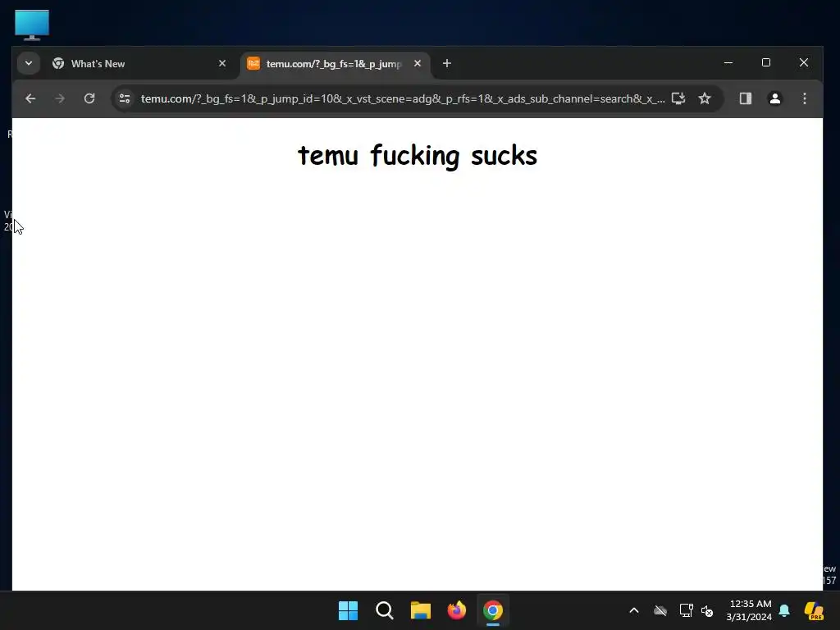Maximize the Chrome window
The image size is (840, 630).
(x=766, y=62)
